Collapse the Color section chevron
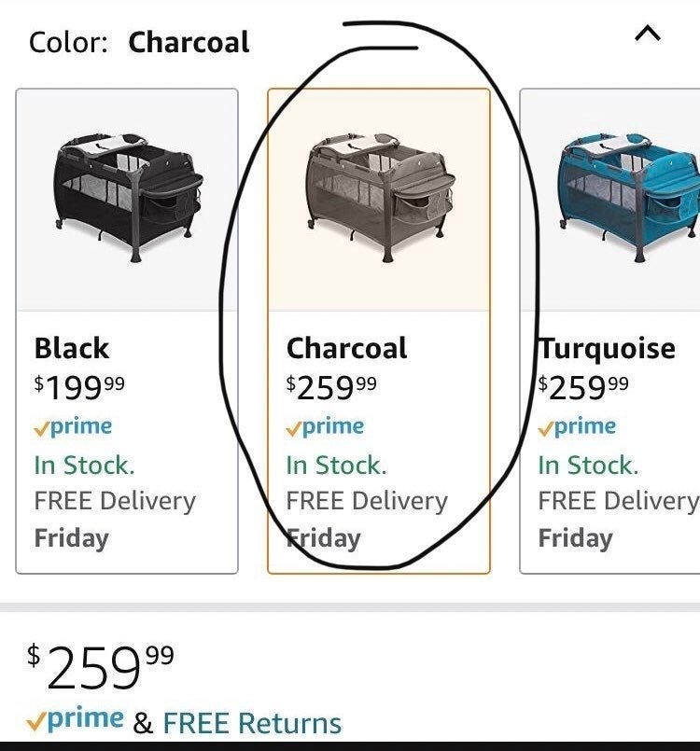 click(648, 34)
